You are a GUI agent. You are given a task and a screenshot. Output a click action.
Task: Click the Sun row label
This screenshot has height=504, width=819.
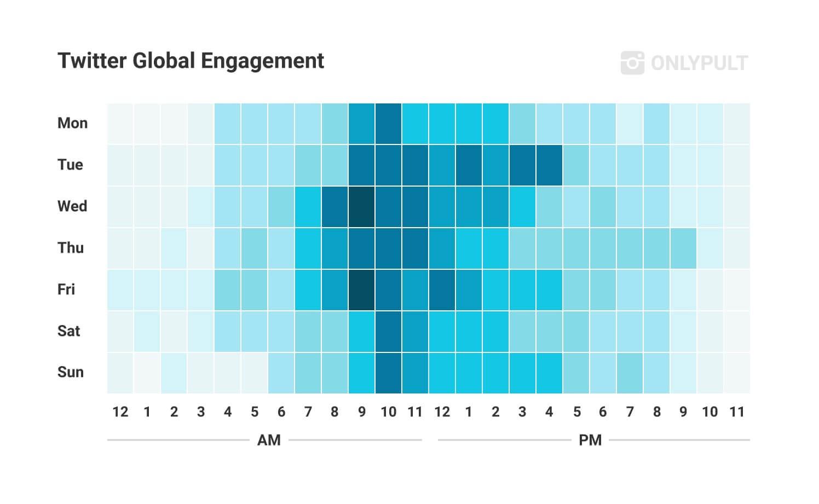pyautogui.click(x=71, y=373)
